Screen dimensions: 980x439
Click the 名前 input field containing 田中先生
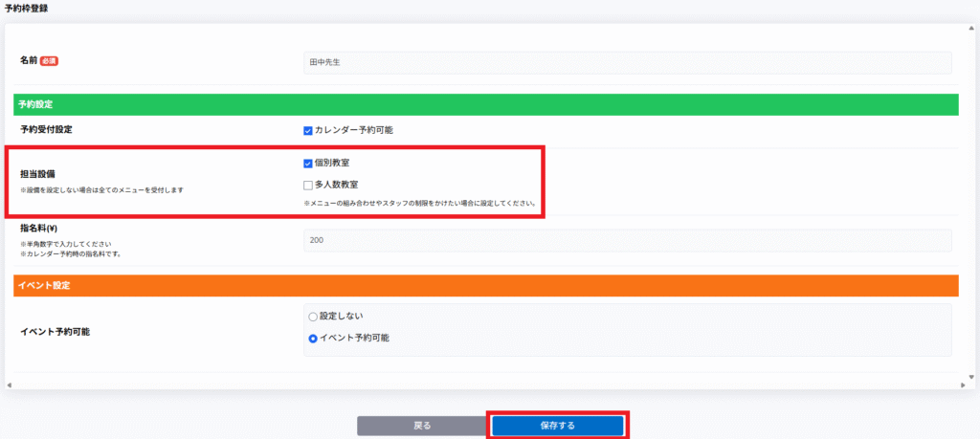point(627,62)
